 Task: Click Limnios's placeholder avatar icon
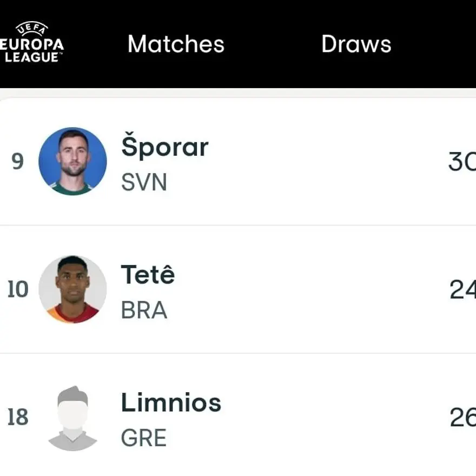click(72, 418)
